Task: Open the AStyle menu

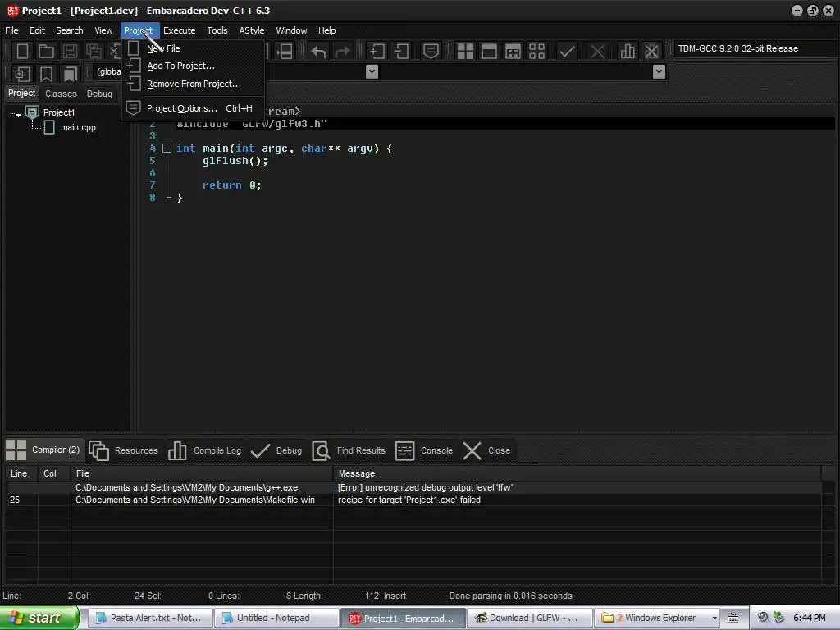Action: [252, 30]
